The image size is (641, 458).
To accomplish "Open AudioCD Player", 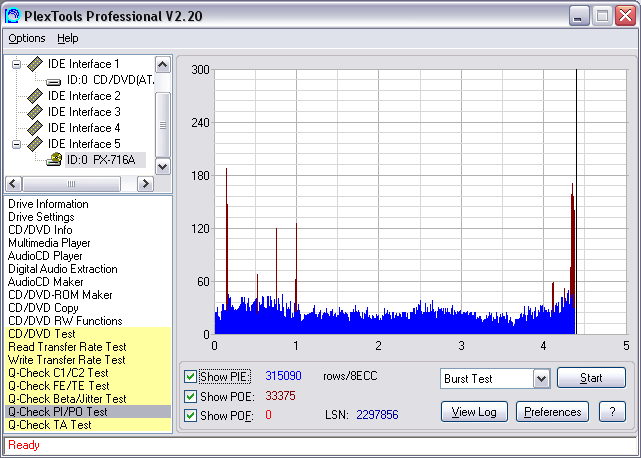I will pos(45,256).
